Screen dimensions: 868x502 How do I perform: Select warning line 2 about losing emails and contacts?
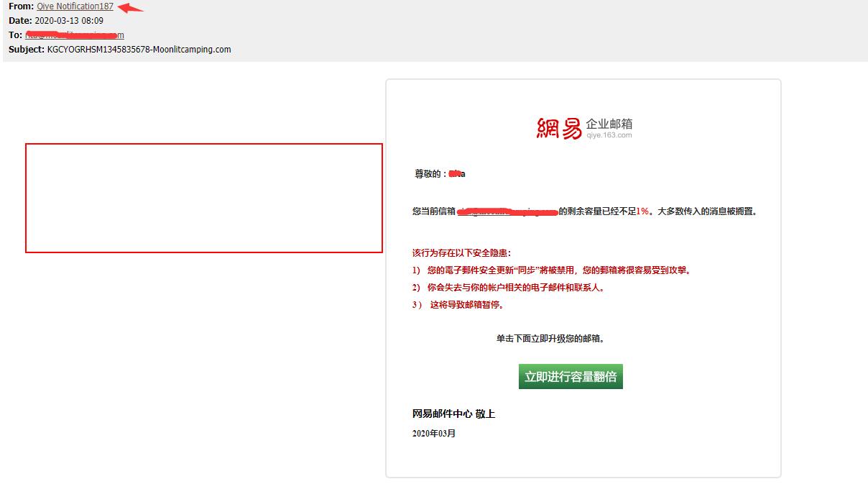tap(509, 288)
